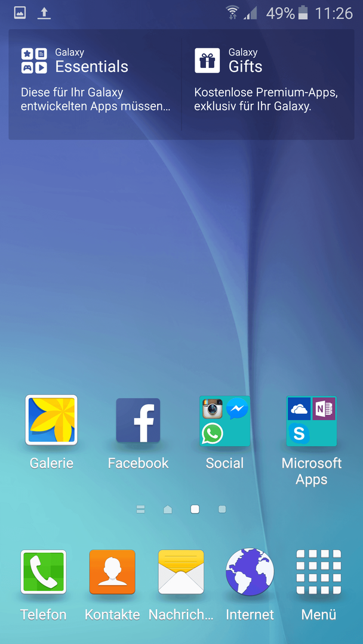363x644 pixels.
Task: Launch the Facebook app
Action: pos(138,420)
